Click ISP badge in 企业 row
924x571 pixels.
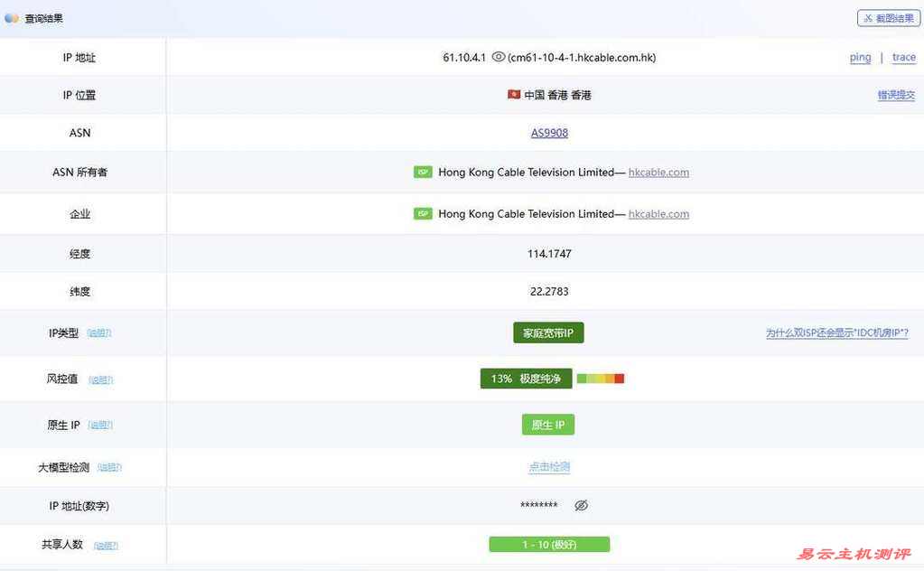coord(423,213)
